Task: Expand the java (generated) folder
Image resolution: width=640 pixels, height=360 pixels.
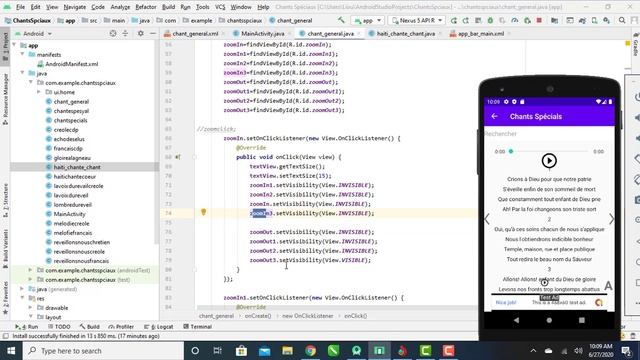Action: (23, 289)
